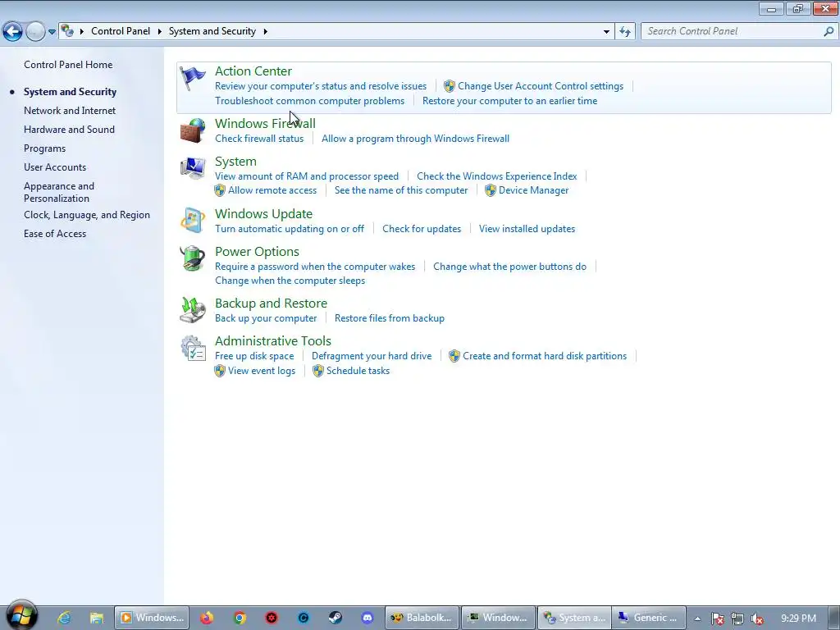Click Check firewall status
Screen dimensions: 840x630
259,138
